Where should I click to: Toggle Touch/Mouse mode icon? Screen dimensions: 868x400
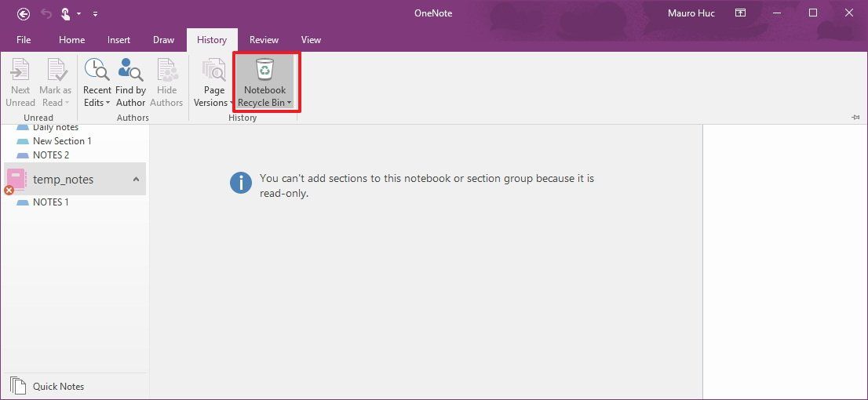pos(65,13)
